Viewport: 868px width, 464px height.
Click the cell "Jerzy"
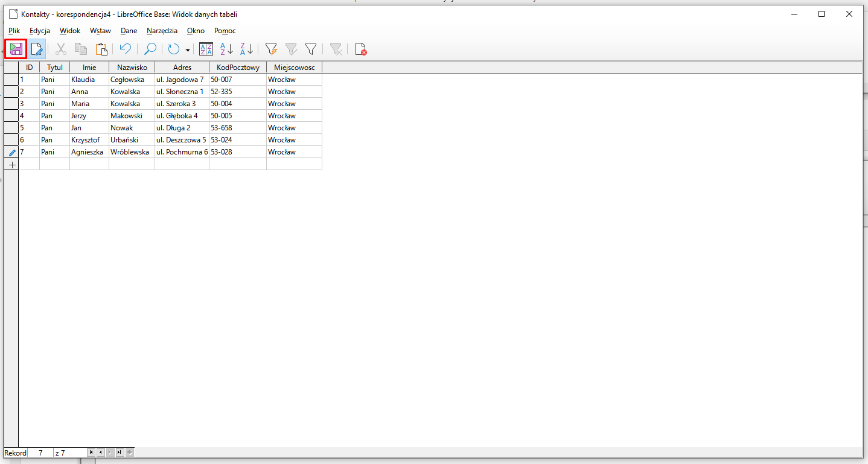[x=89, y=116]
